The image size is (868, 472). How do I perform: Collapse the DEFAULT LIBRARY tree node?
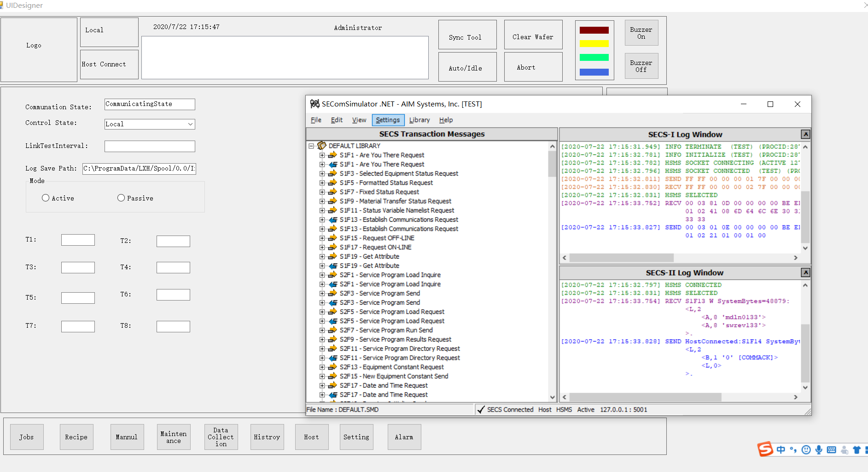312,145
